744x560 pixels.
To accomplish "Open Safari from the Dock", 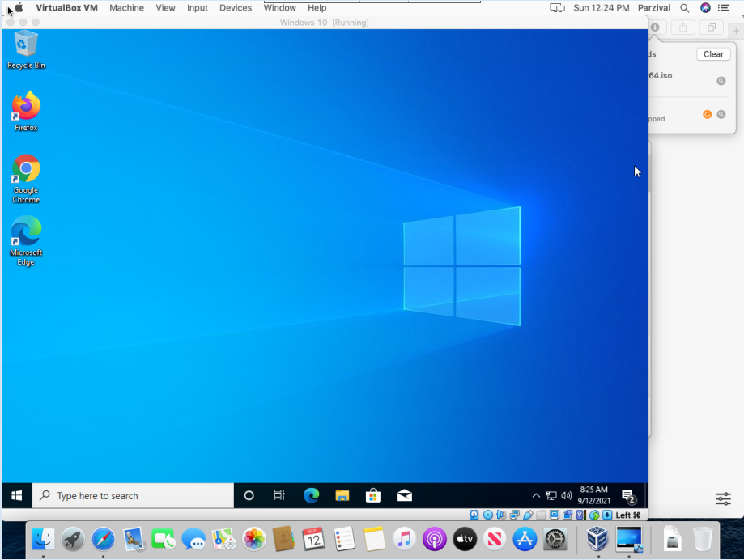I will pos(103,539).
